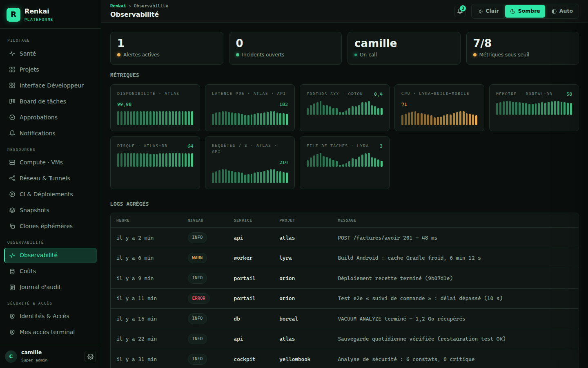Click the Approbations check icon
The height and width of the screenshot is (368, 588).
click(12, 117)
